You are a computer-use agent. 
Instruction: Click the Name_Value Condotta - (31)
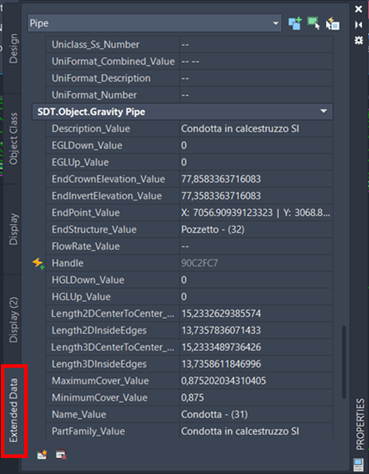pos(256,414)
